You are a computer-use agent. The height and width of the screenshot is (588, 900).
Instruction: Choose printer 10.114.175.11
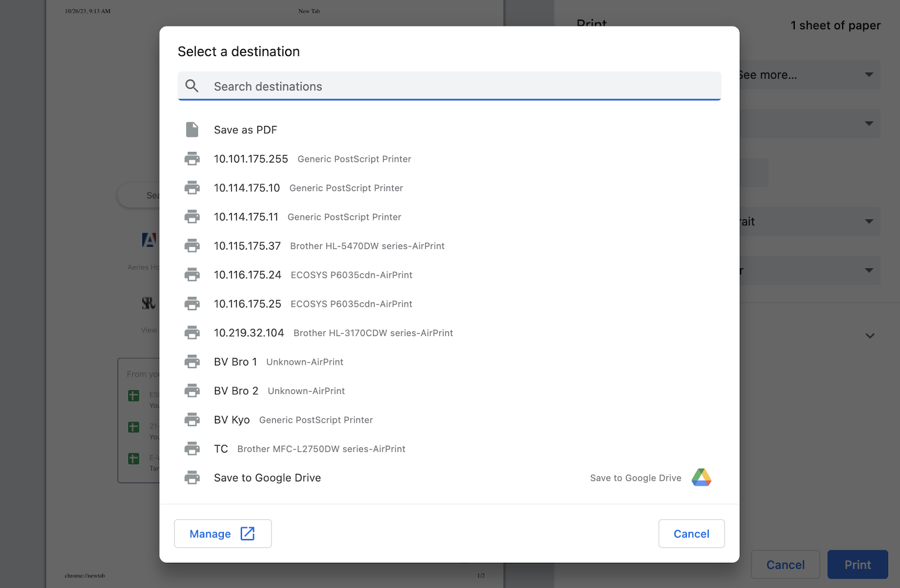coord(449,217)
